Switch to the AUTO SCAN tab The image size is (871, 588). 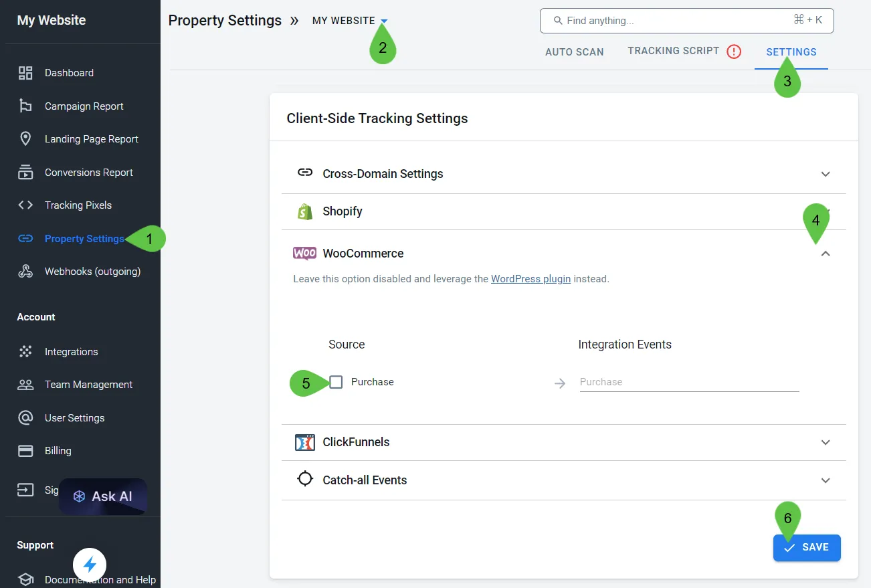click(x=575, y=52)
